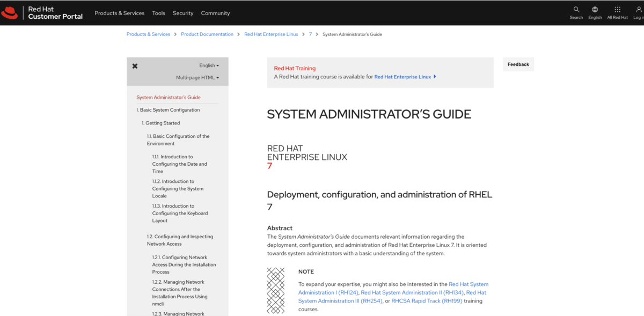Open the English language dropdown in the sidebar
Screen dimensions: 644x316
pos(208,65)
